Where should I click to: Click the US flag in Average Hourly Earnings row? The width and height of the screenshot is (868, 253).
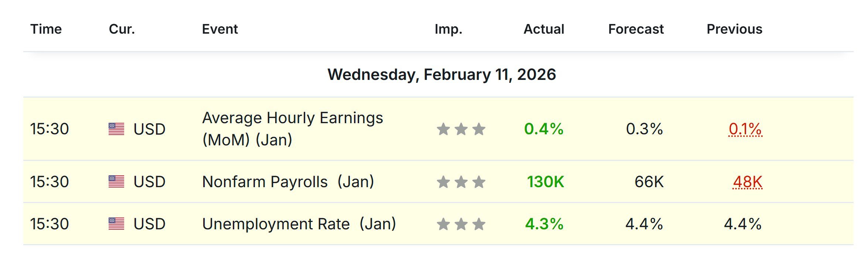[x=116, y=129]
